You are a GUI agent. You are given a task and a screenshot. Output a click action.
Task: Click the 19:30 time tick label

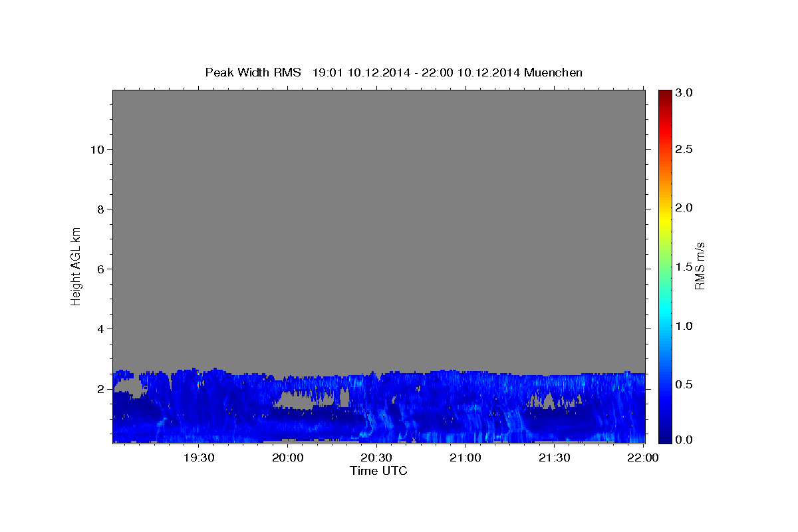coord(199,458)
